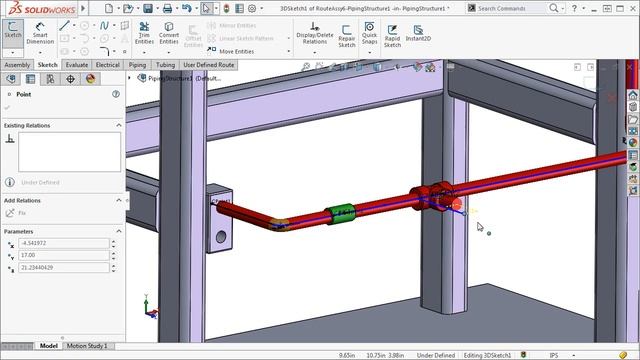Activate Convert Entities tool
This screenshot has width=640, height=360.
point(169,33)
